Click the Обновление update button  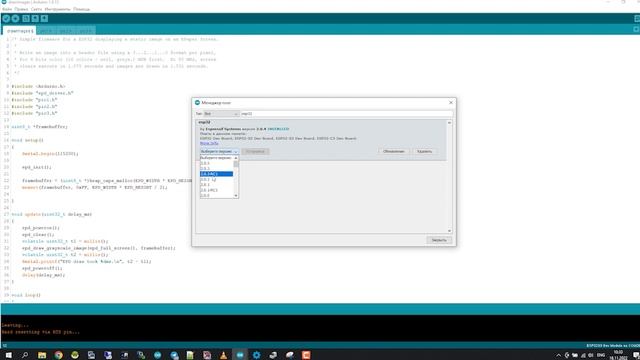coord(393,151)
